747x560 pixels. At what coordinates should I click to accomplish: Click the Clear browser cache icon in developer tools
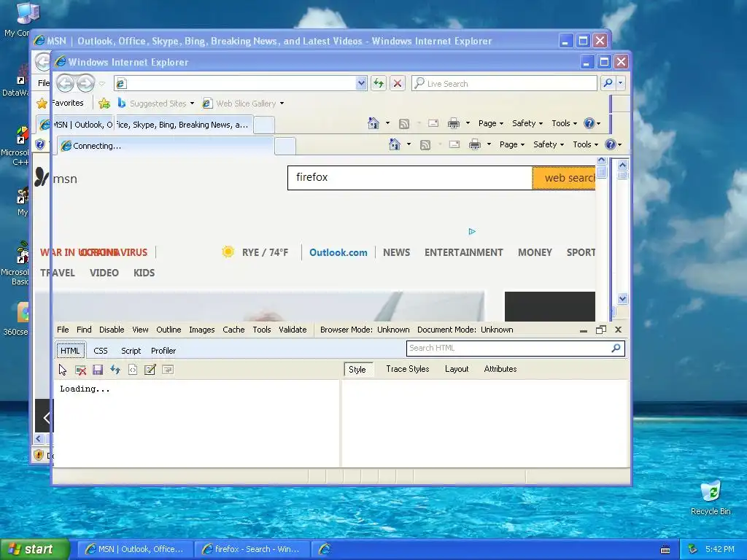pyautogui.click(x=81, y=370)
